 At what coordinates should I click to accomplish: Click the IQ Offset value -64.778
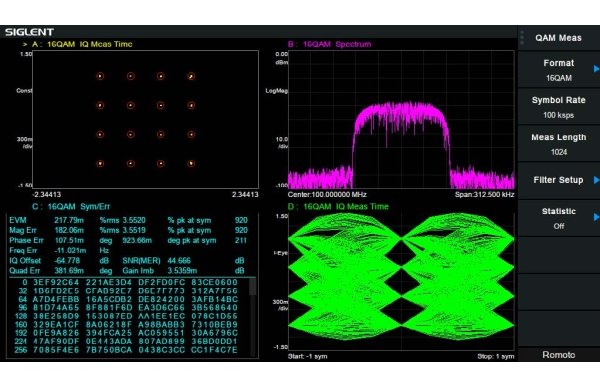pos(67,261)
